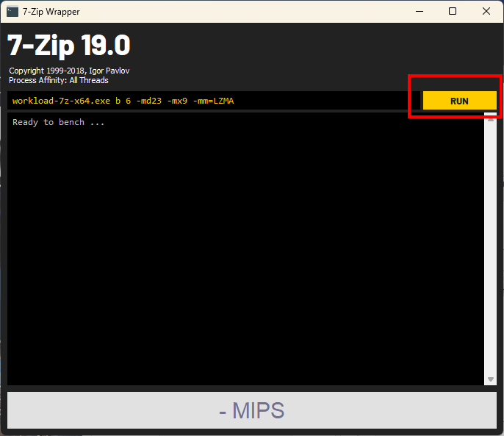Open the 7-Zip Wrapper window icon menu
Screen dimensions: 504x436
12,12
